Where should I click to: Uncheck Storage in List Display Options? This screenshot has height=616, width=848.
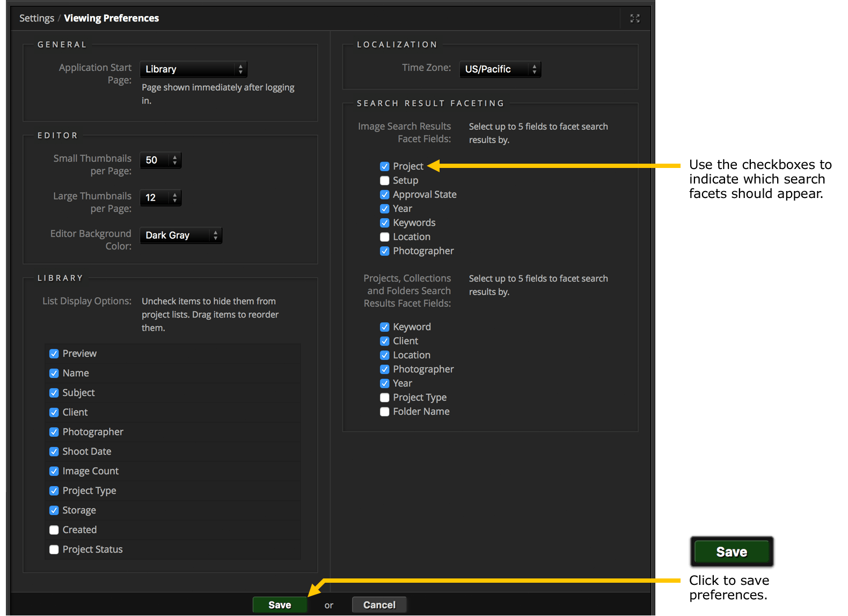click(54, 510)
